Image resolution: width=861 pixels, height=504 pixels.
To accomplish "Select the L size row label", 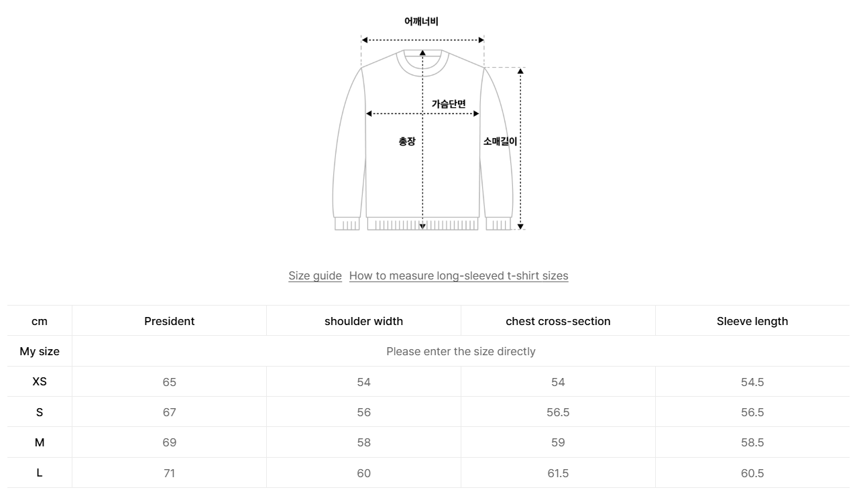I will pyautogui.click(x=40, y=472).
